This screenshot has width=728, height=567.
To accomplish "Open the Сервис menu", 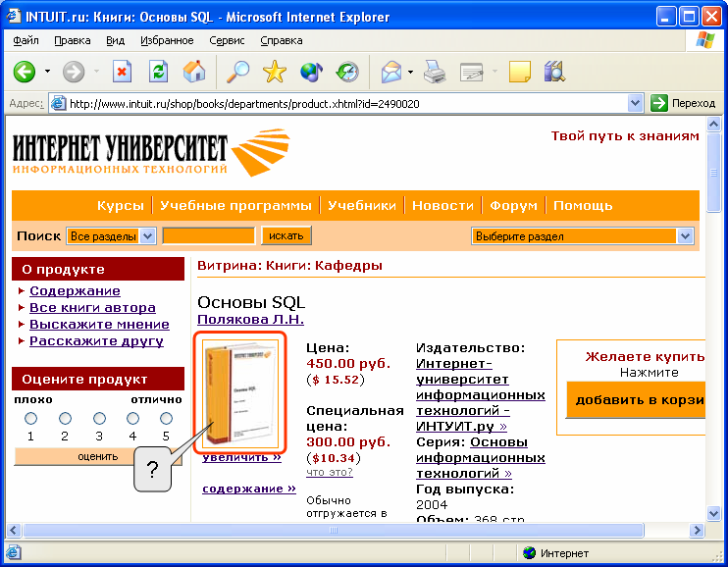I will pyautogui.click(x=227, y=41).
